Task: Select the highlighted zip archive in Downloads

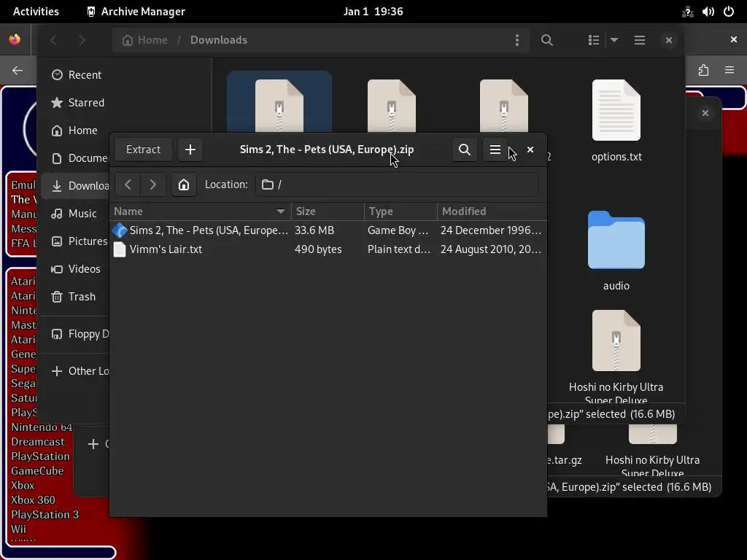Action: click(x=279, y=102)
